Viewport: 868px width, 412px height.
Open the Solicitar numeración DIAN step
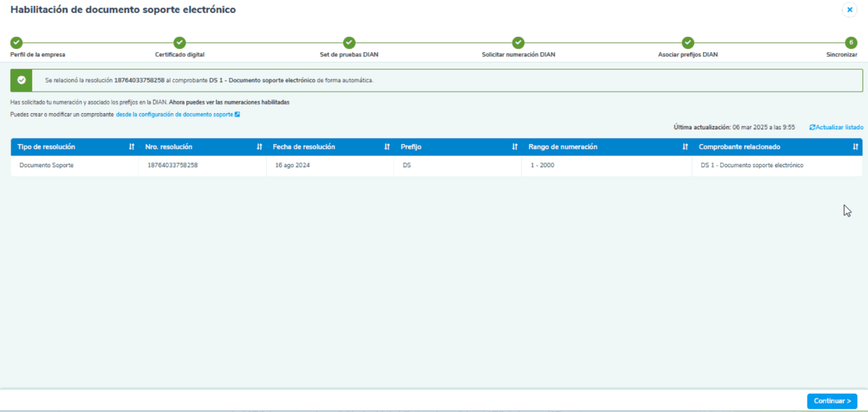click(x=518, y=43)
